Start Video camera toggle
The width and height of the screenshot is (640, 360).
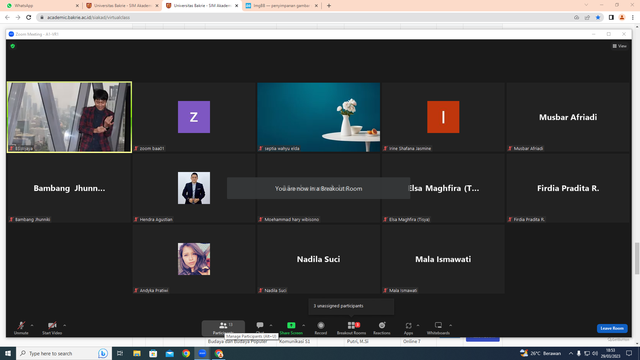point(52,328)
